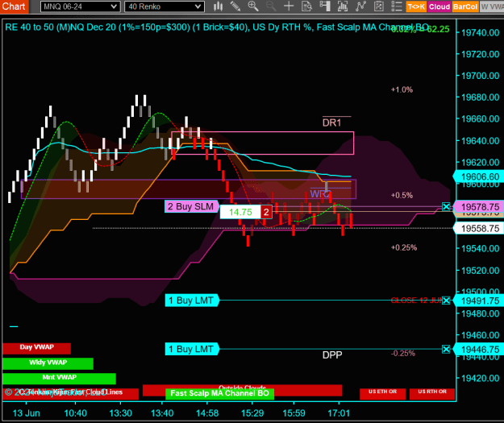Click the 10:40 time axis label
The height and width of the screenshot is (423, 504).
pyautogui.click(x=76, y=413)
